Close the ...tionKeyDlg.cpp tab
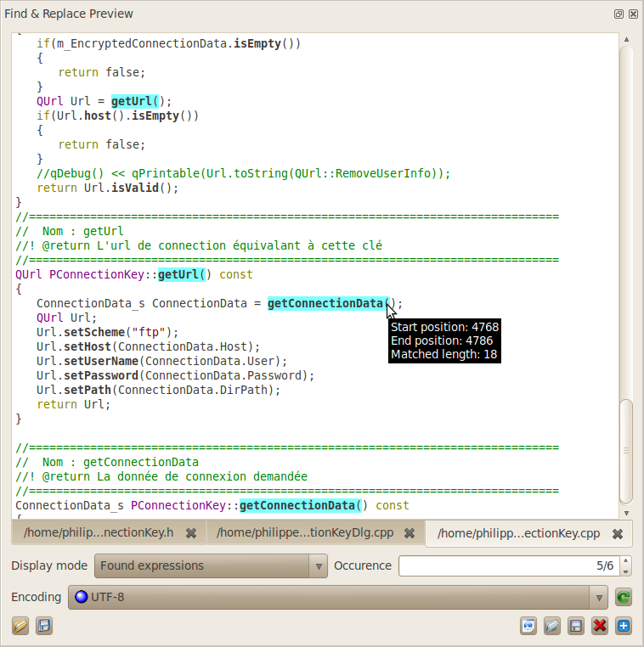644x647 pixels. tap(410, 533)
